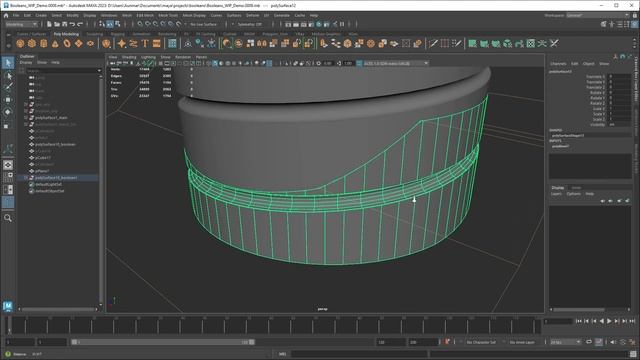This screenshot has height=360, width=640.
Task: Toggle snap to curves
Action: [148, 24]
